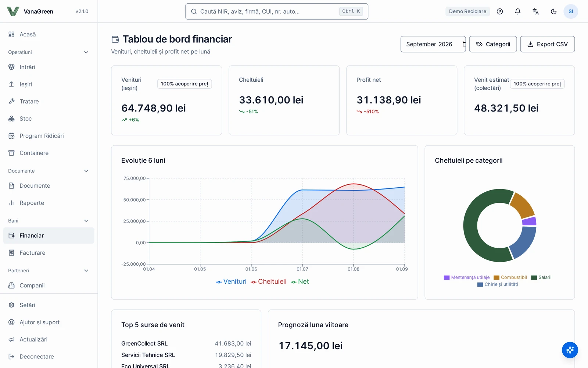
Task: Click the Companii building icon
Action: coord(11,286)
